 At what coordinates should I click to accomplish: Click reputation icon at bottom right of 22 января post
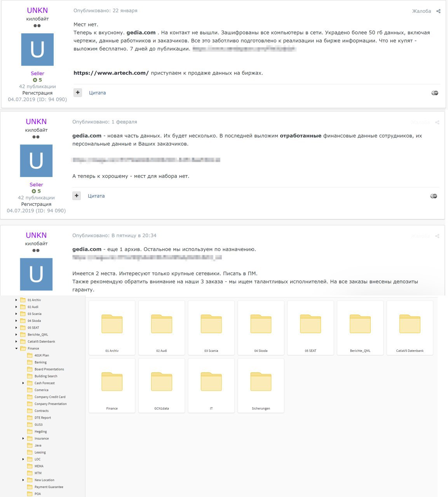click(435, 93)
